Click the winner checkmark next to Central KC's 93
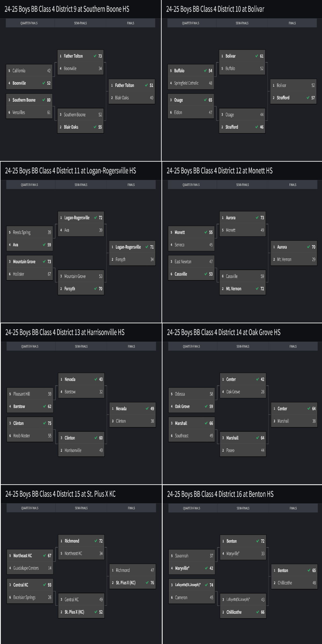 pos(45,585)
